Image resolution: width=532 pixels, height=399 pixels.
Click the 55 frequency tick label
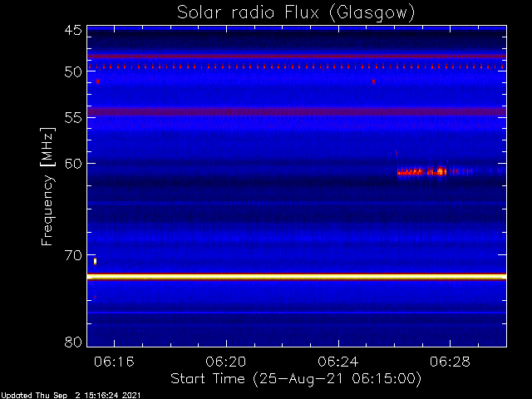click(73, 118)
